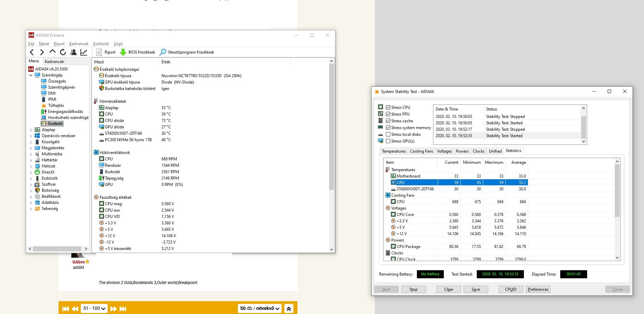This screenshot has width=644, height=314.
Task: Click the double up-arrow button in forum pager
Action: (x=289, y=309)
